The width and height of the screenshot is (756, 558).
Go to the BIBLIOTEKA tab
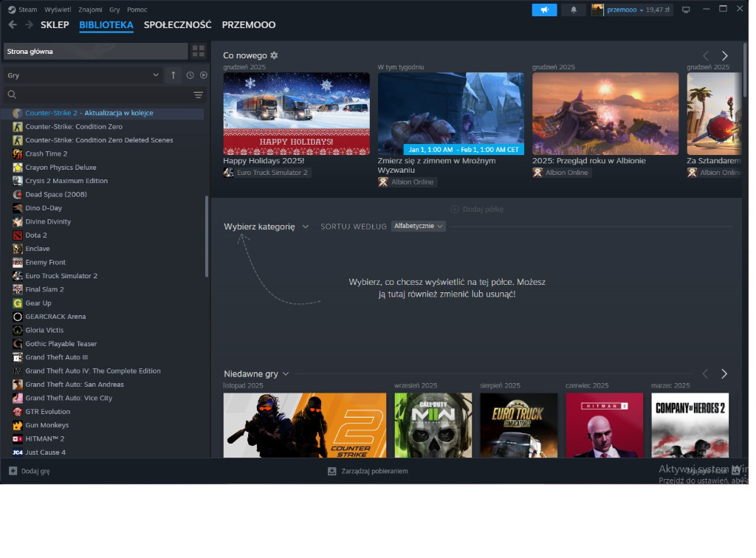pyautogui.click(x=106, y=25)
